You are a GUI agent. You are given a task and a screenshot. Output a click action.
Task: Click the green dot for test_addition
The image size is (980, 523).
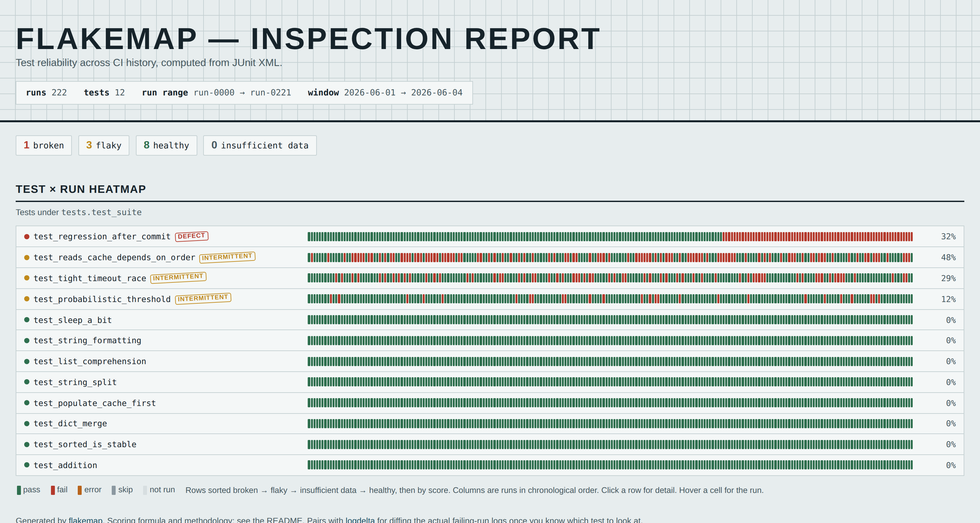click(27, 465)
